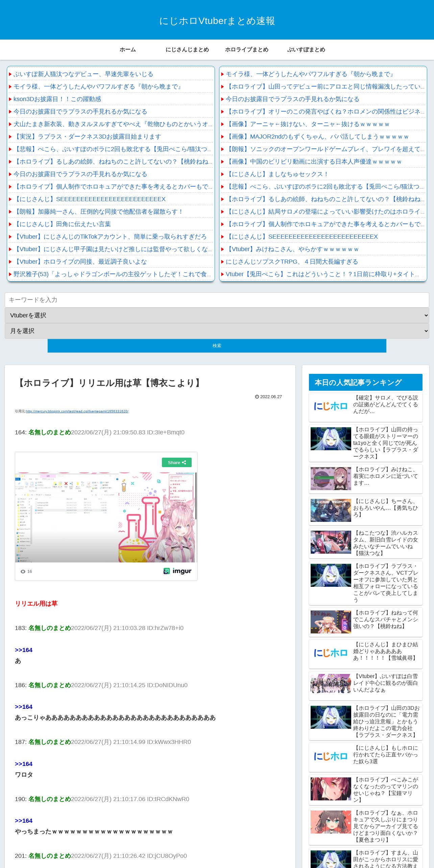Open 【実況】ラプラス・ダークネス3Dお披露目 link

87,137
